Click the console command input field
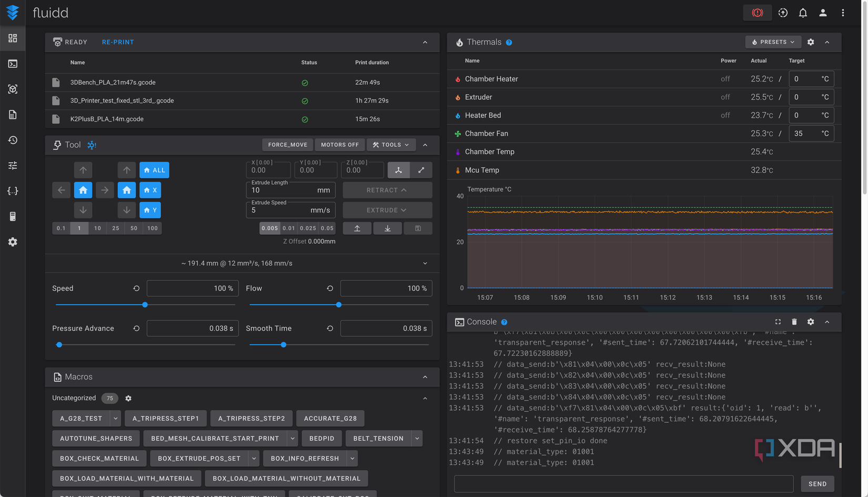 click(623, 484)
